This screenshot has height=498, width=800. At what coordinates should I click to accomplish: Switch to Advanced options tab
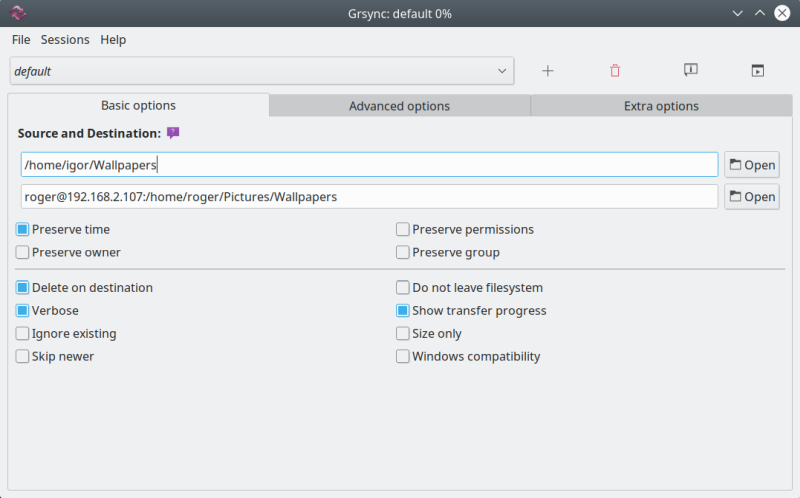[x=399, y=106]
